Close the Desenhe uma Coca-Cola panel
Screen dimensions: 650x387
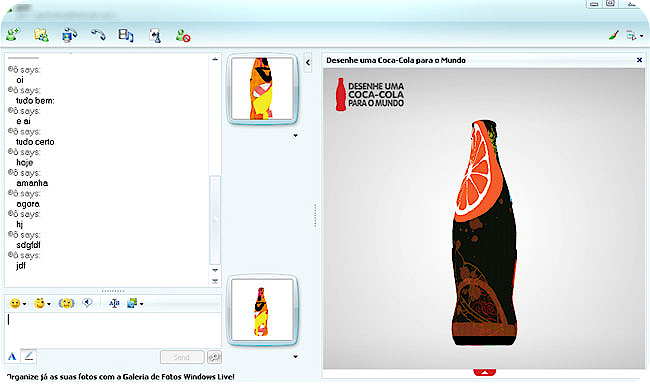point(639,60)
